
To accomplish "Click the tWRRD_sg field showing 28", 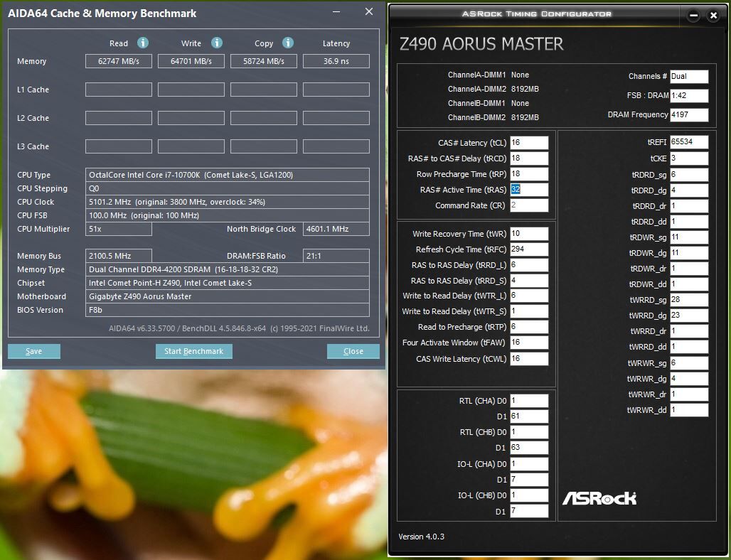I will tap(689, 300).
